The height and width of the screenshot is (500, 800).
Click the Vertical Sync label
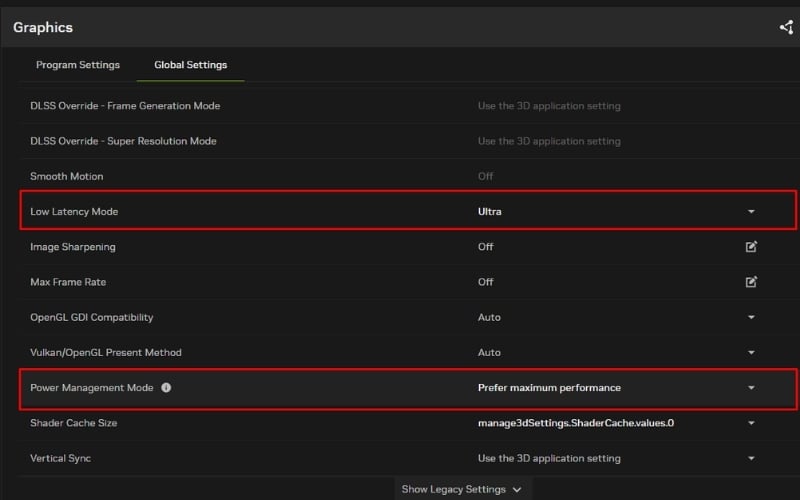pyautogui.click(x=60, y=458)
